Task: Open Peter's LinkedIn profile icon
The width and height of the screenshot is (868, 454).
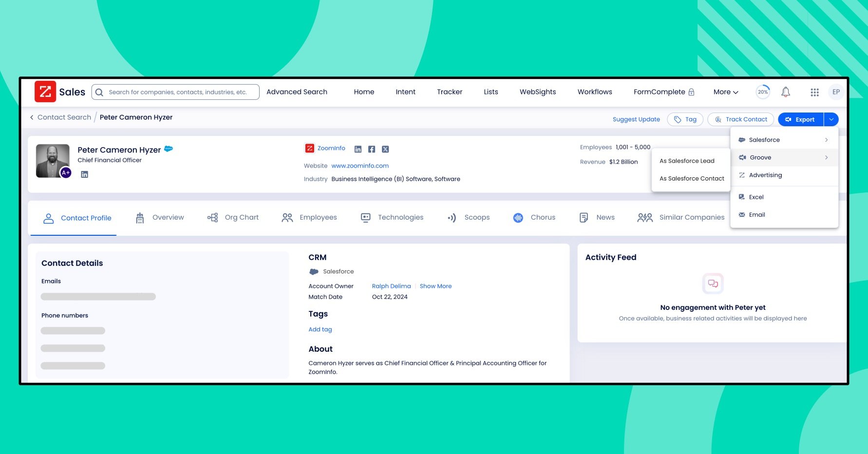Action: [x=84, y=174]
